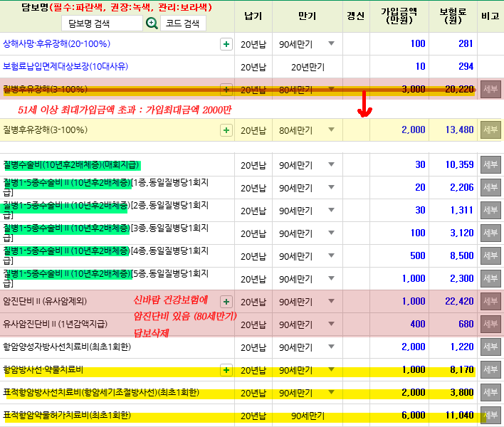The image size is (504, 427).
Task: Open 만기 dropdown for 항암양성자방사선치료비
Action: [x=332, y=347]
